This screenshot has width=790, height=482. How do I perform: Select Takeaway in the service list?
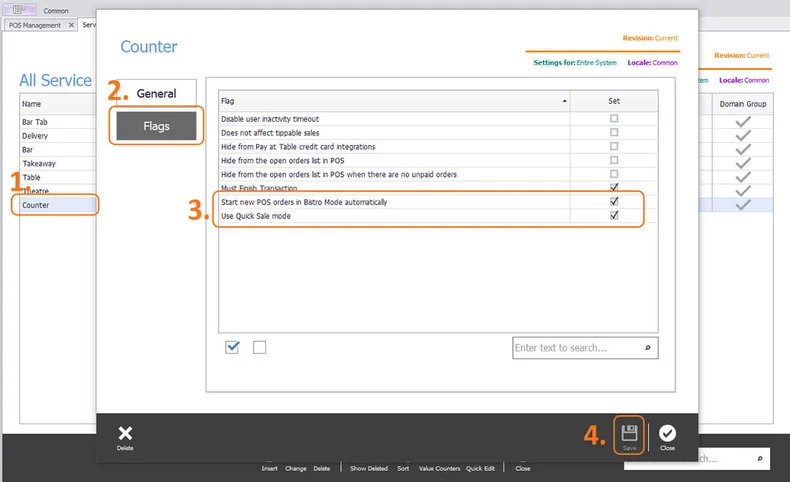coord(39,163)
